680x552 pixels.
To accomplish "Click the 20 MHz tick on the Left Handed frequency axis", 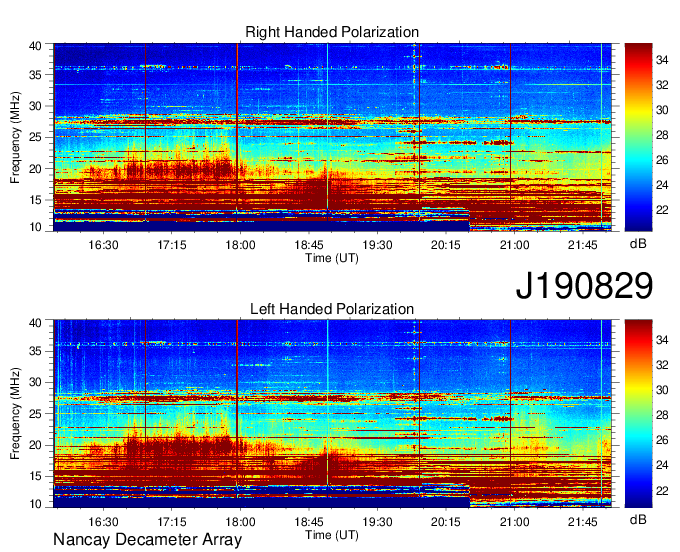I will point(36,445).
